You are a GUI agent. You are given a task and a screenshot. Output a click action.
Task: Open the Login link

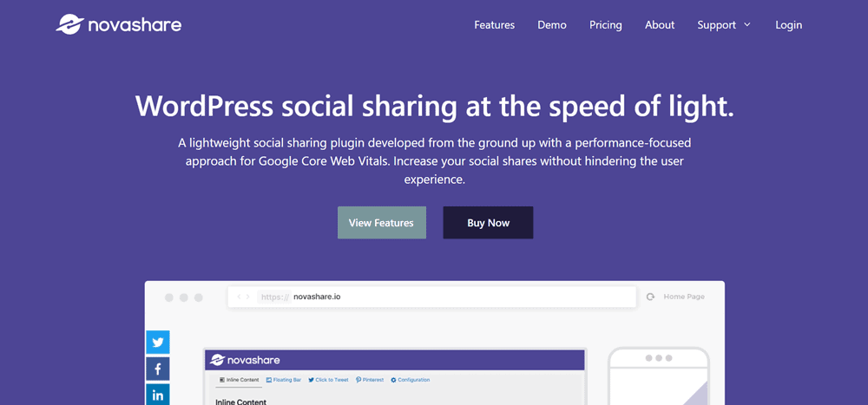(x=788, y=25)
